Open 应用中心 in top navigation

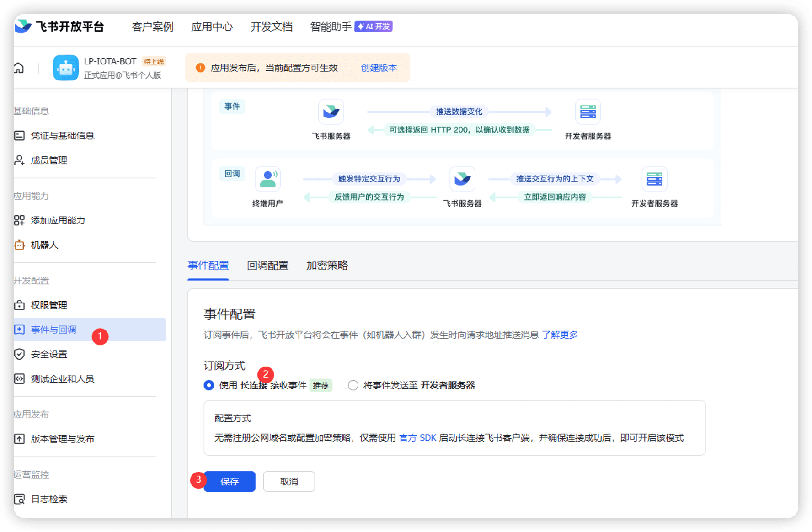point(212,27)
